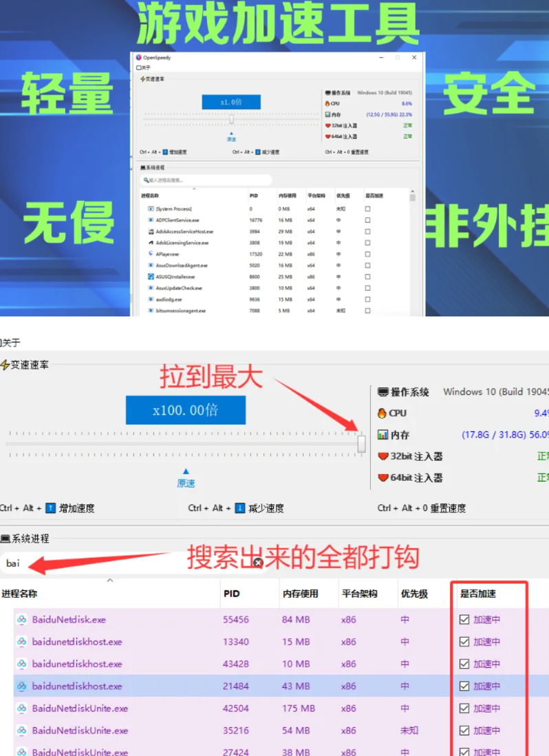Click the AdskLicensingService.exe process icon
Screen dimensions: 549x756
151,243
